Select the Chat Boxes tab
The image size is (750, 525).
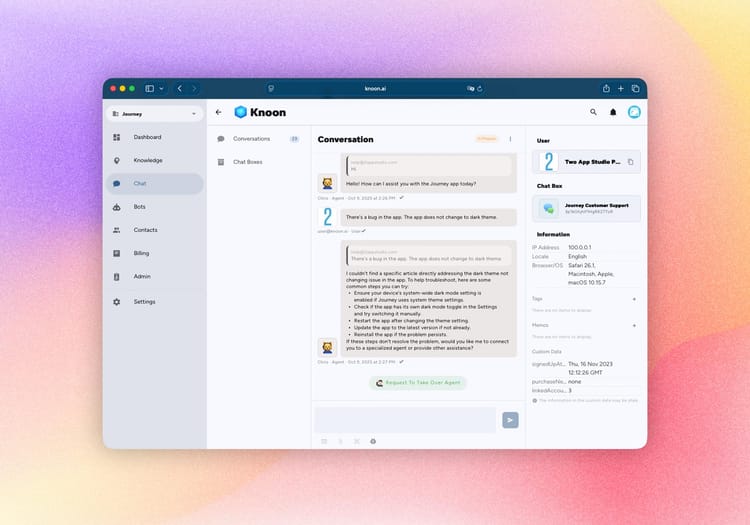tap(247, 161)
